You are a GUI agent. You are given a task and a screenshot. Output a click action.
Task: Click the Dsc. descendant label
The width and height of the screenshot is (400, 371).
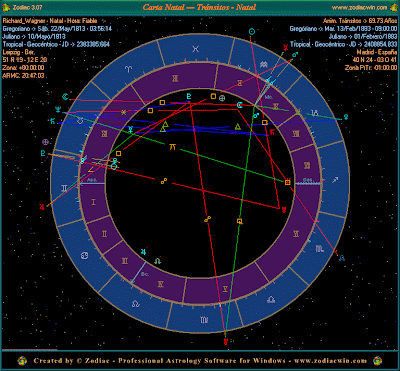point(307,179)
